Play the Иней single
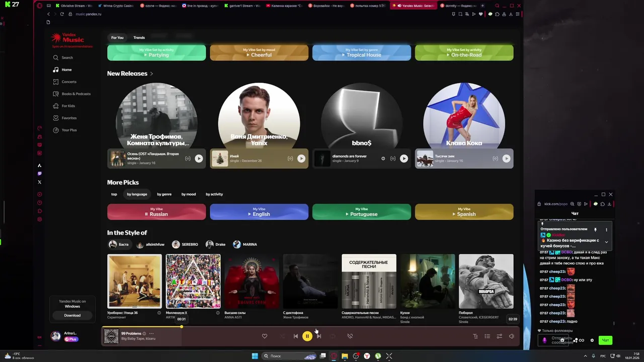The height and width of the screenshot is (362, 644). click(x=301, y=158)
